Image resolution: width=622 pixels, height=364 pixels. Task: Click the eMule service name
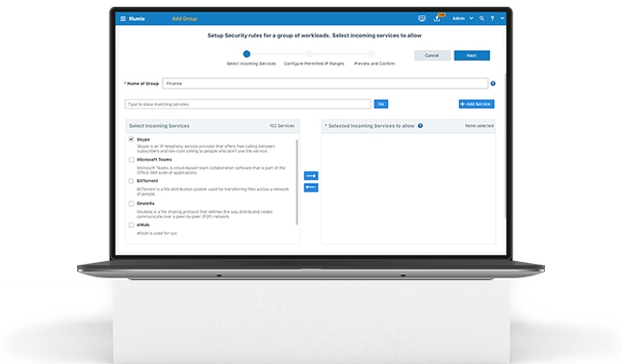(x=143, y=224)
